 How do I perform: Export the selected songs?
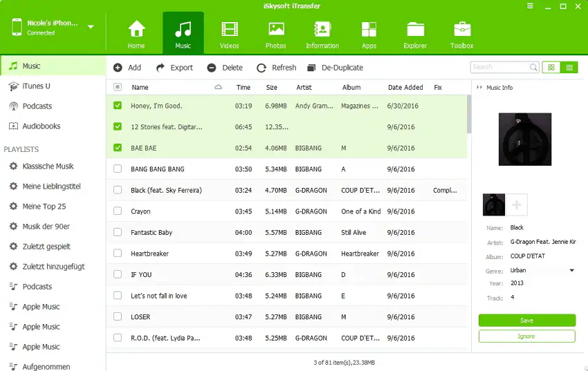[x=174, y=68]
